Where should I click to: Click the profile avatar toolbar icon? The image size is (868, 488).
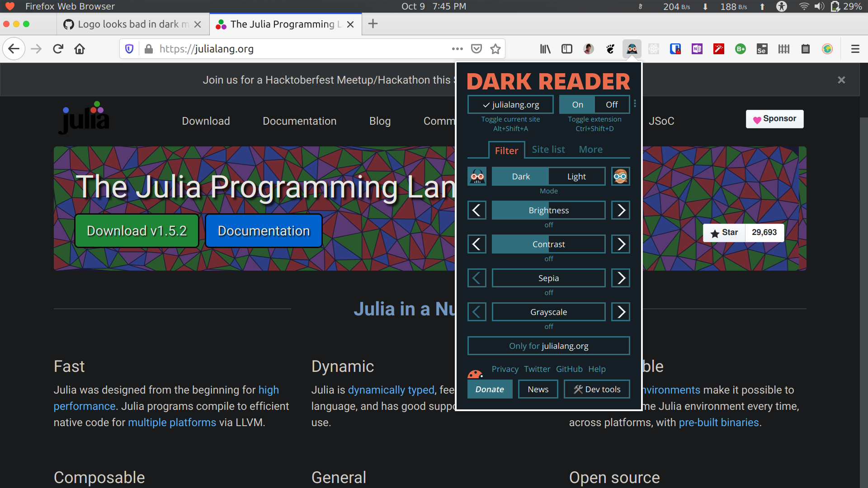(x=589, y=49)
